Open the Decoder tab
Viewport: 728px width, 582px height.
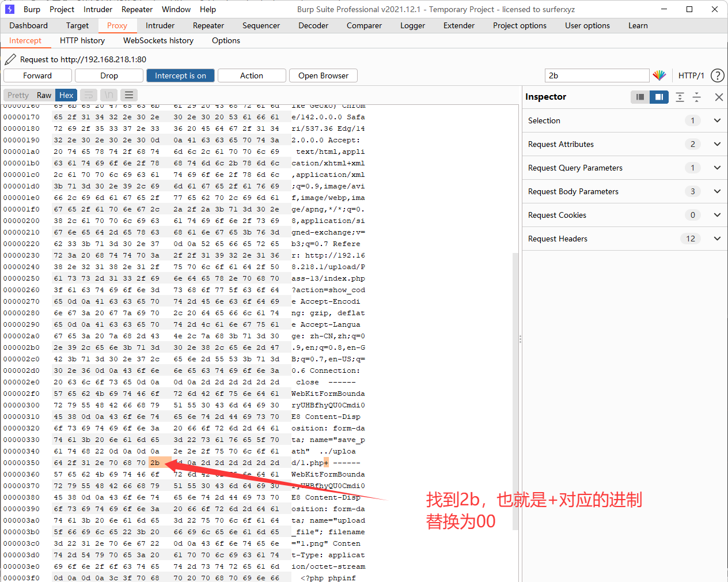[313, 25]
